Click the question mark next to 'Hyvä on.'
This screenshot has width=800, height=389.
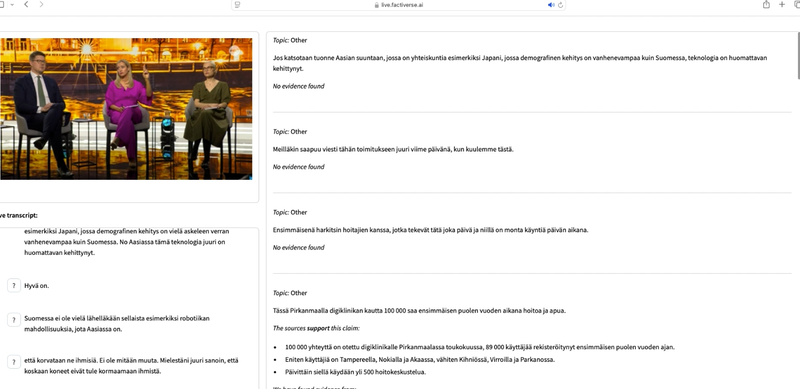click(14, 286)
